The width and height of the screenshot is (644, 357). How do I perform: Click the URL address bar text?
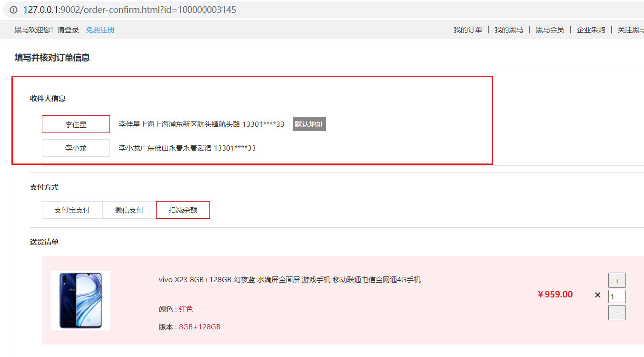(129, 10)
